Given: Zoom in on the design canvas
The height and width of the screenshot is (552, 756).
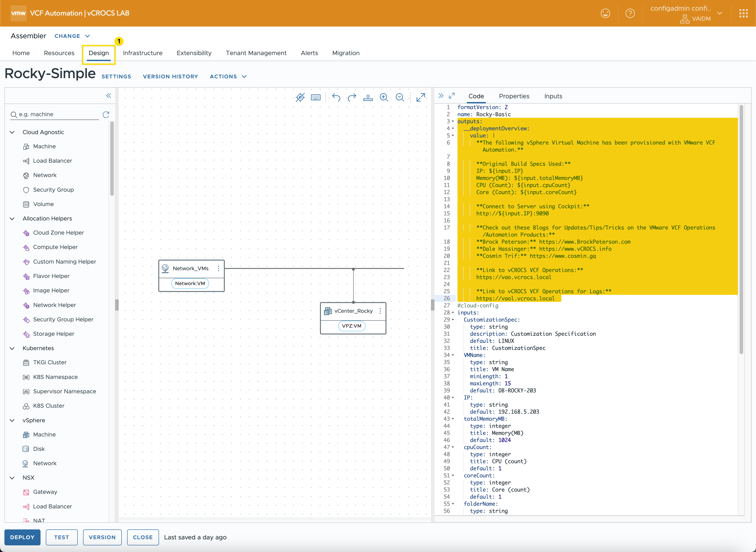Looking at the screenshot, I should click(384, 97).
